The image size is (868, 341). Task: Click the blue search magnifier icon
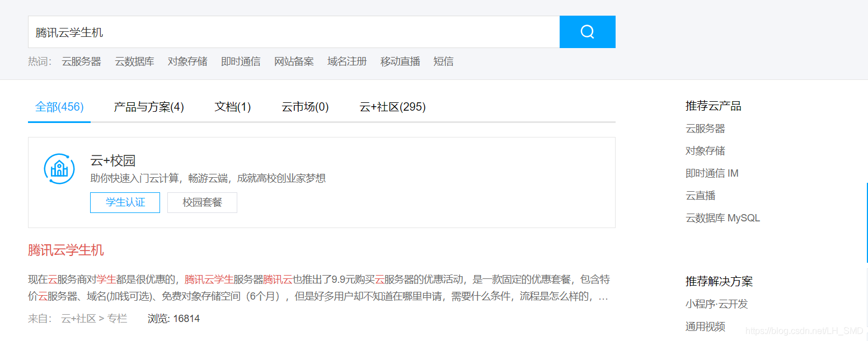pyautogui.click(x=587, y=31)
